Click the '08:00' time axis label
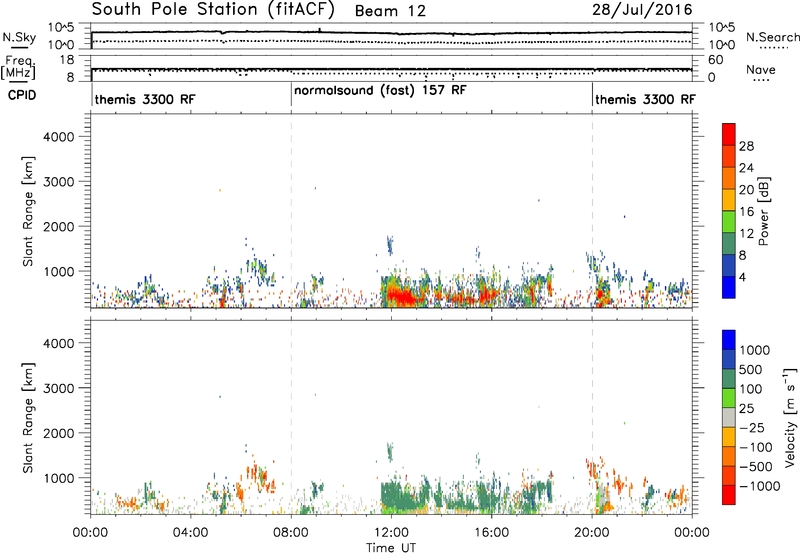This screenshot has height=554, width=800. coord(291,533)
